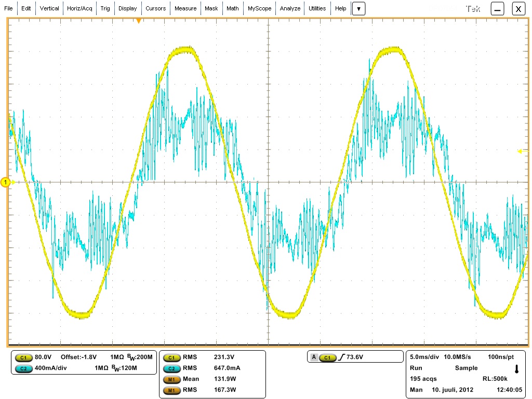Open the Measure menu
This screenshot has height=399, width=532.
tap(185, 9)
